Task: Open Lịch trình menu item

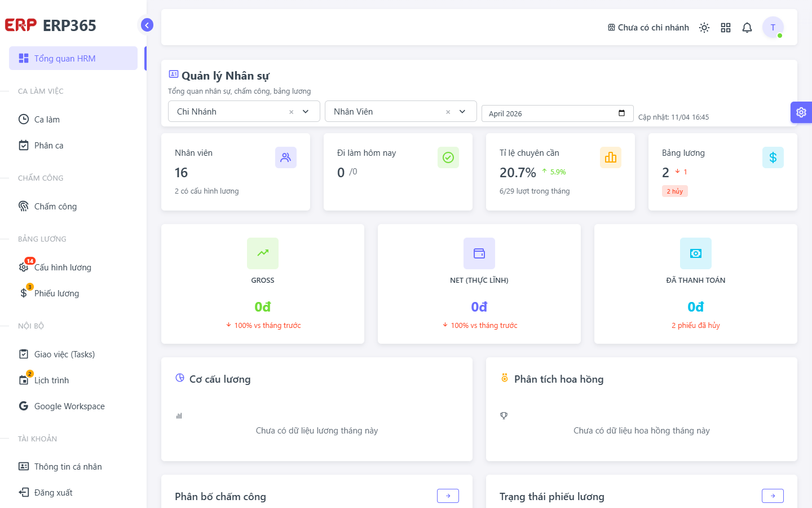Action: [73, 380]
